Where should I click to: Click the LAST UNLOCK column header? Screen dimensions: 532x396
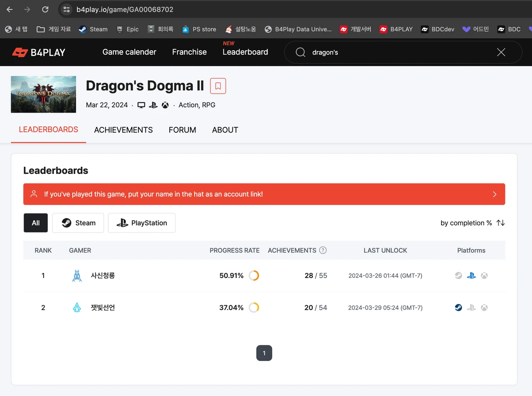pos(385,250)
